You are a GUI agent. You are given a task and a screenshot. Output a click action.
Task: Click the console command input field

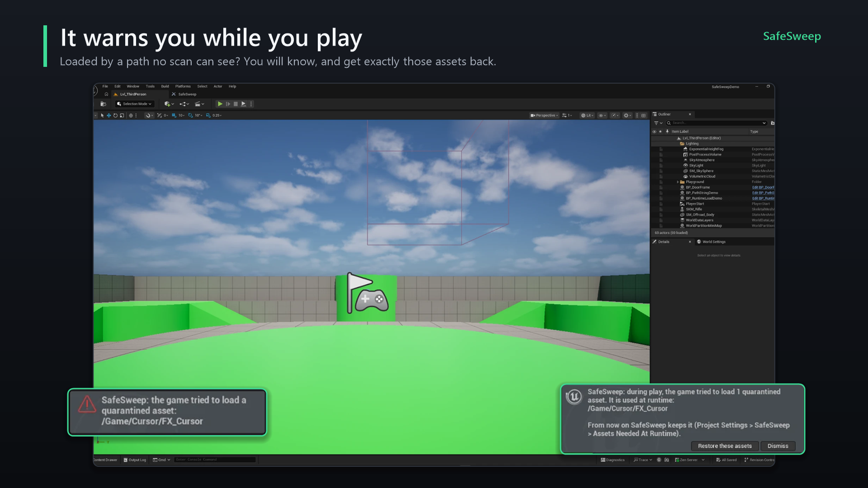point(215,460)
